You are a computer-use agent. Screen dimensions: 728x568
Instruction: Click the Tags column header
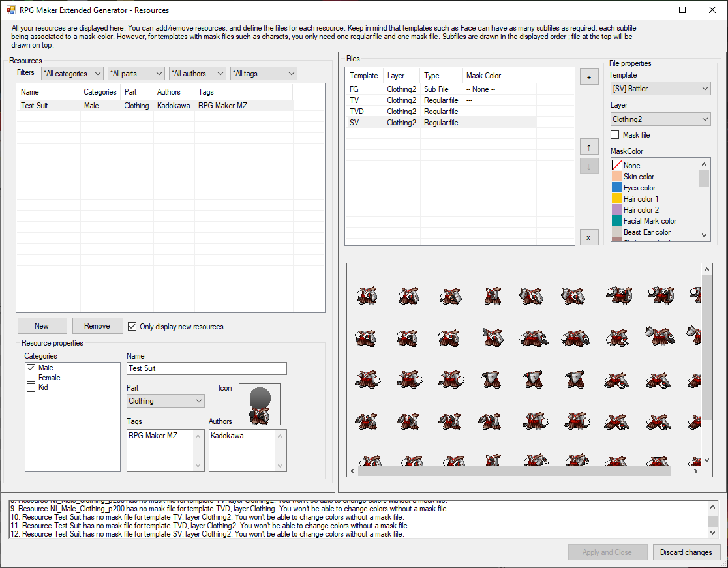click(x=243, y=92)
